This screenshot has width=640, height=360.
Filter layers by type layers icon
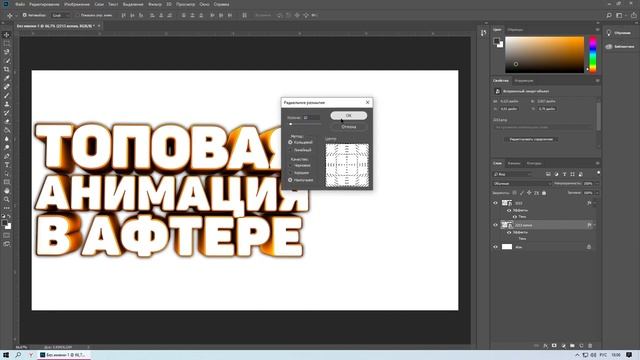(564, 174)
